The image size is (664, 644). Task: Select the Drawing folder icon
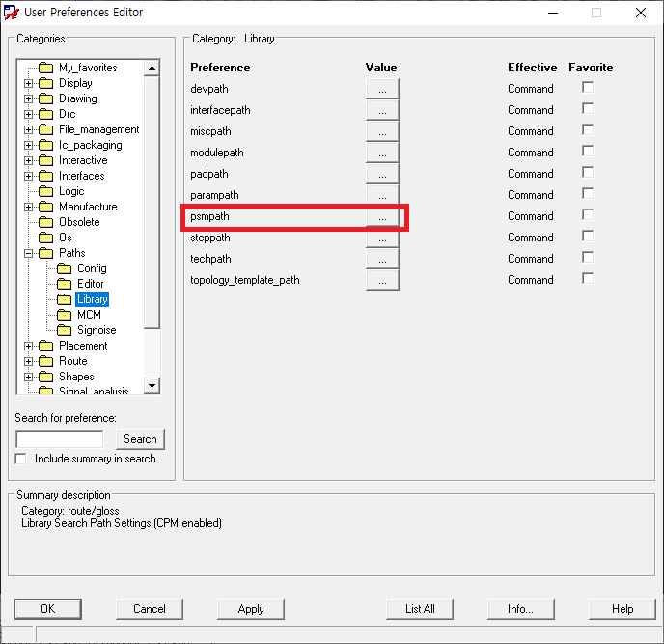coord(45,98)
